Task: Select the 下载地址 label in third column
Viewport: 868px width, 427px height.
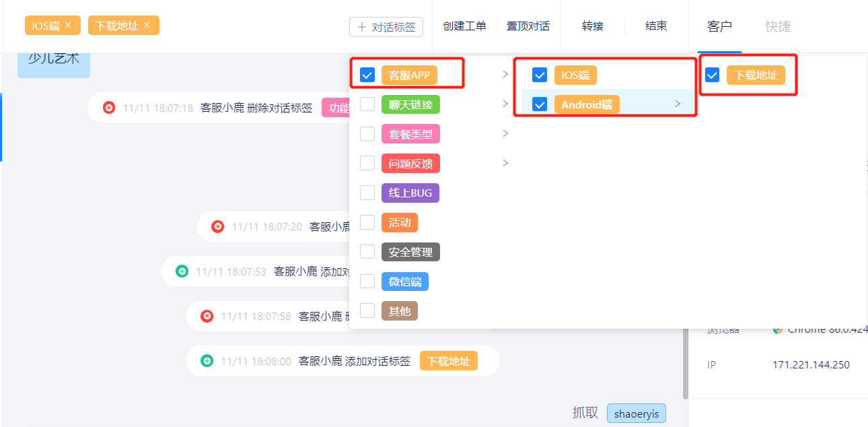Action: point(756,75)
